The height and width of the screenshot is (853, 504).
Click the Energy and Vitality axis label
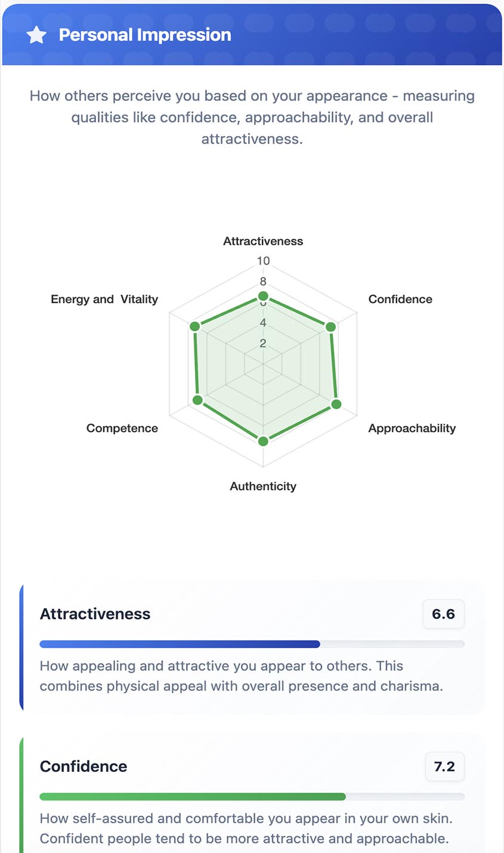(104, 299)
